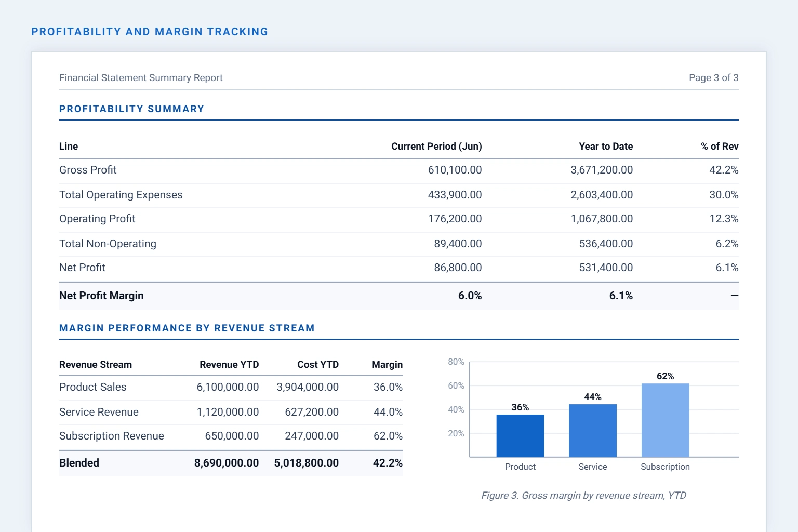The width and height of the screenshot is (798, 532).
Task: Click the 36.0% margin cell
Action: 388,387
